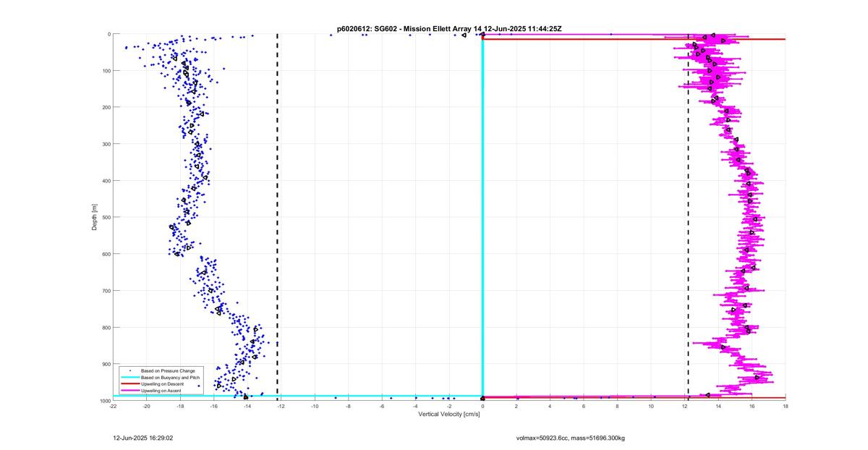The height and width of the screenshot is (450, 868).
Task: Click the x-axis zero velocity tick label
Action: click(x=482, y=407)
